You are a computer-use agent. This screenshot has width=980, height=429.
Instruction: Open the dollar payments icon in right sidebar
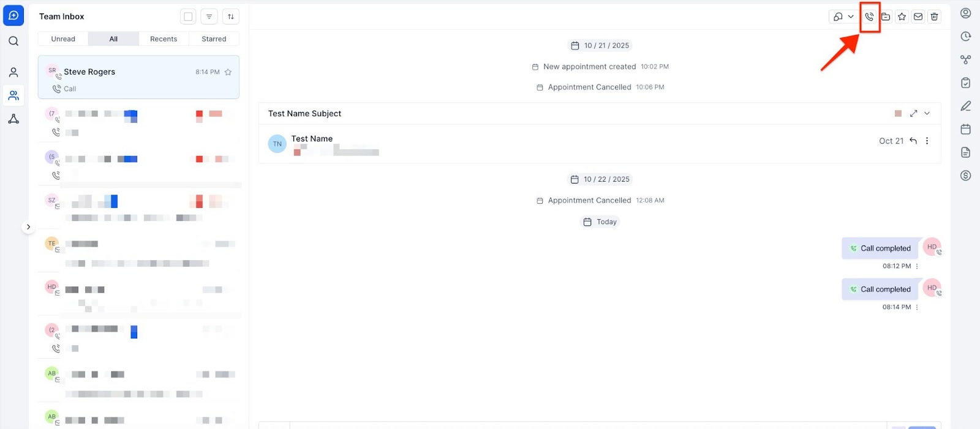point(966,176)
